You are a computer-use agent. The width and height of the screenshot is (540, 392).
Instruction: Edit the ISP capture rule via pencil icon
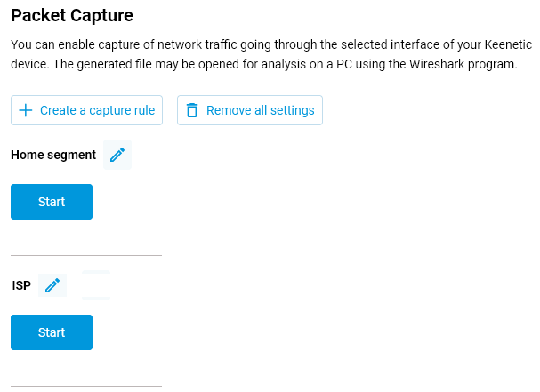pyautogui.click(x=52, y=285)
